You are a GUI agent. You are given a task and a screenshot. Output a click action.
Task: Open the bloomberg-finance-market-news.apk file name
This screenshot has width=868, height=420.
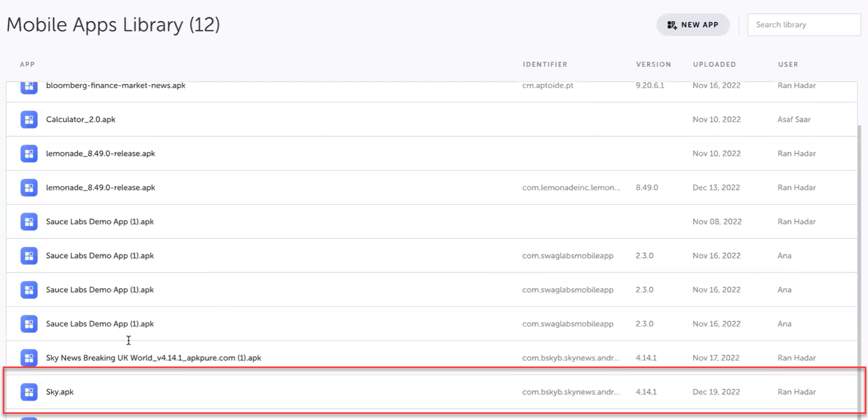115,86
